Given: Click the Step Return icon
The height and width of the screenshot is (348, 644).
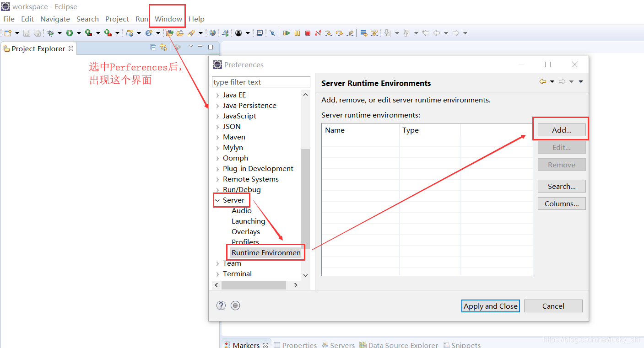Looking at the screenshot, I should pos(351,33).
